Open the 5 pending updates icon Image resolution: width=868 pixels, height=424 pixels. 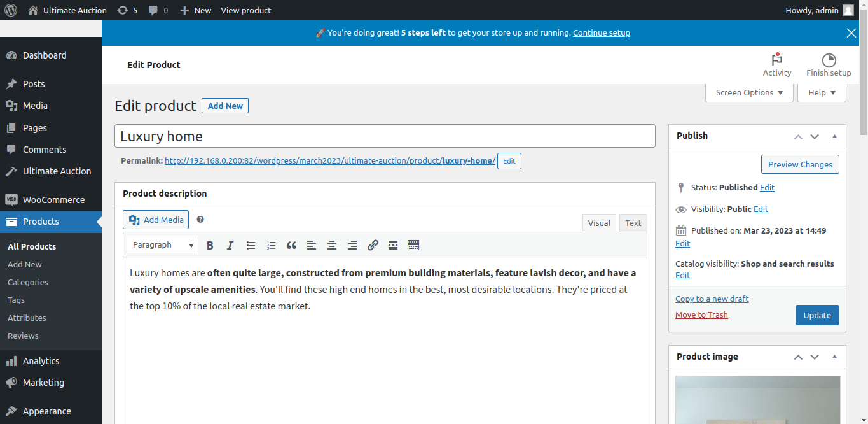pos(127,10)
